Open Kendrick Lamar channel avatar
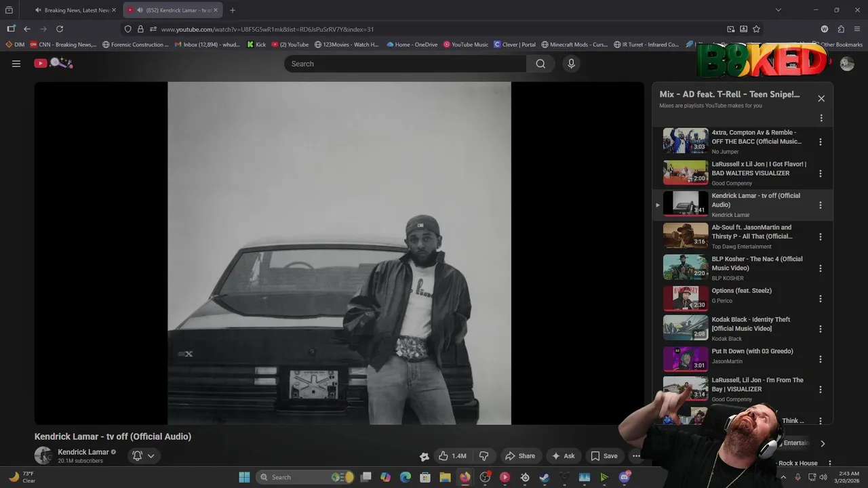The image size is (868, 488). [43, 455]
